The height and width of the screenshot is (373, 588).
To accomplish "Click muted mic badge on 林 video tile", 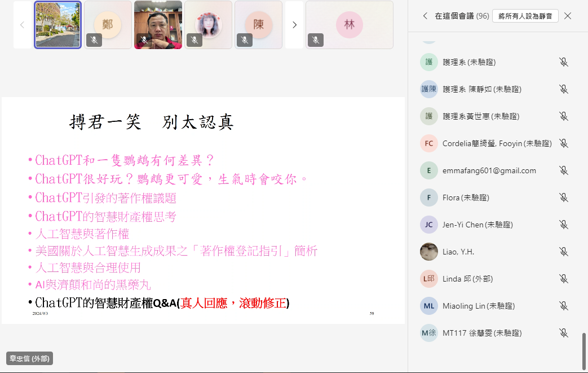I will [x=316, y=40].
